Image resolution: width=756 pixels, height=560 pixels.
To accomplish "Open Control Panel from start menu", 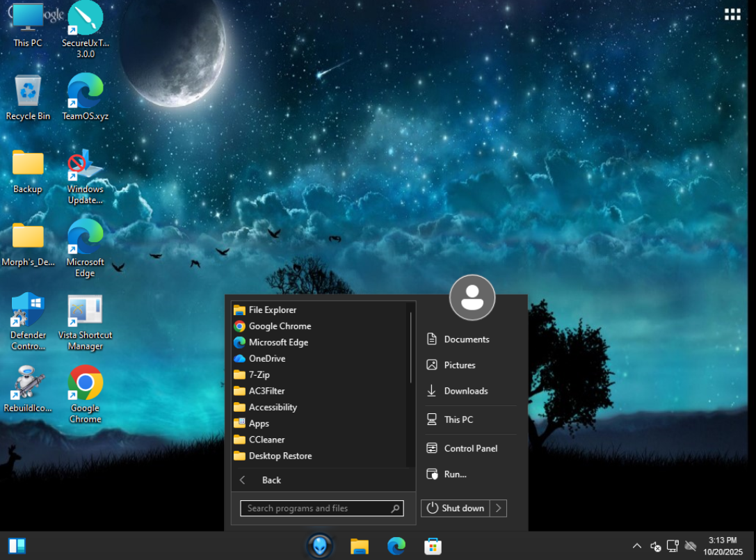I will pos(470,449).
